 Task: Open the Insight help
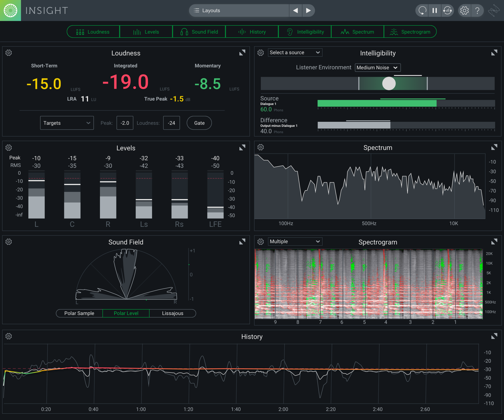pos(477,10)
